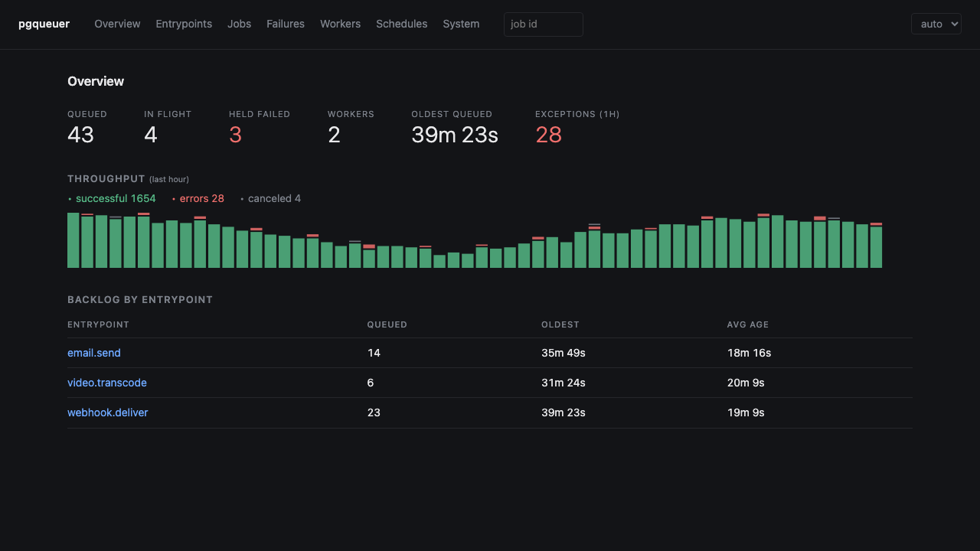The width and height of the screenshot is (980, 551).
Task: Select the Queued count 43
Action: pyautogui.click(x=80, y=135)
